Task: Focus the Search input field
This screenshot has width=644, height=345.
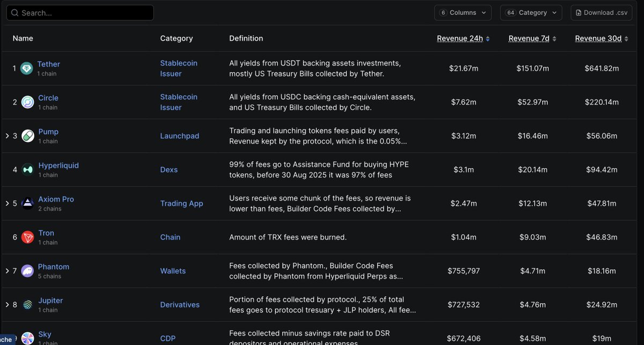Action: (x=80, y=13)
